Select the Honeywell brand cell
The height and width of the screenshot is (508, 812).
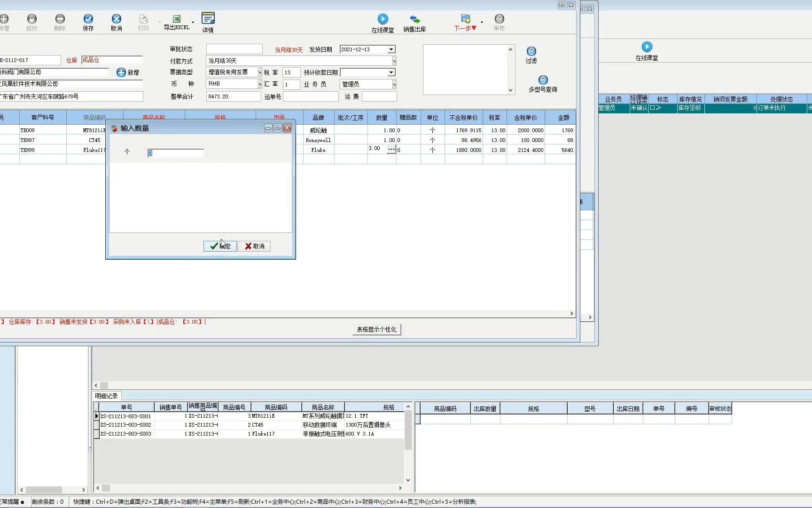(318, 140)
